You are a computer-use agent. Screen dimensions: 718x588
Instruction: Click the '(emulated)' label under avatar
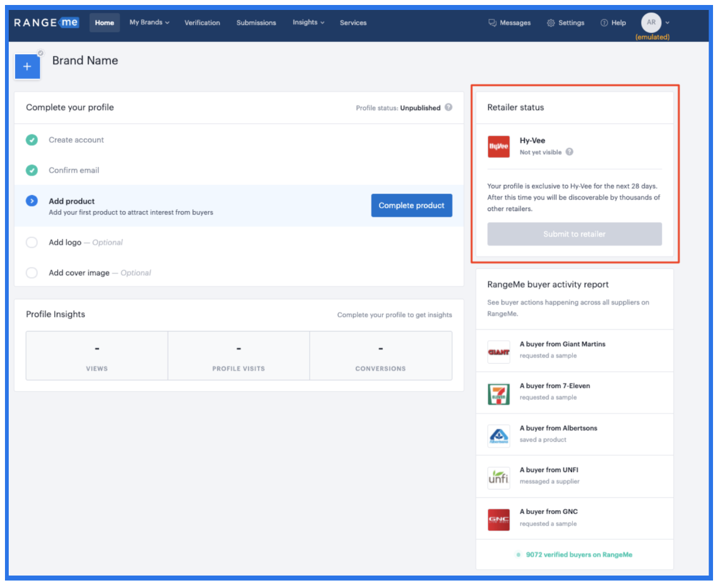click(653, 37)
